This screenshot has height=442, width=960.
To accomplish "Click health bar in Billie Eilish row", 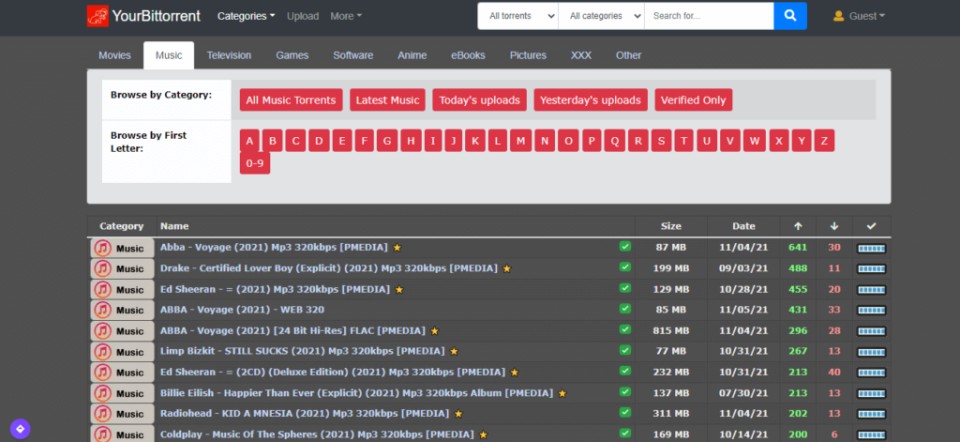I will tap(871, 394).
